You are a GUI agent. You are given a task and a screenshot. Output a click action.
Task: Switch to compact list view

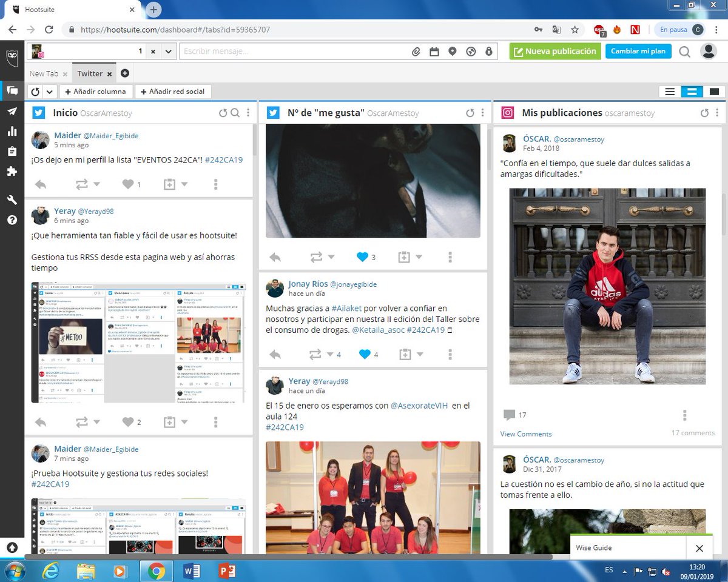point(670,92)
